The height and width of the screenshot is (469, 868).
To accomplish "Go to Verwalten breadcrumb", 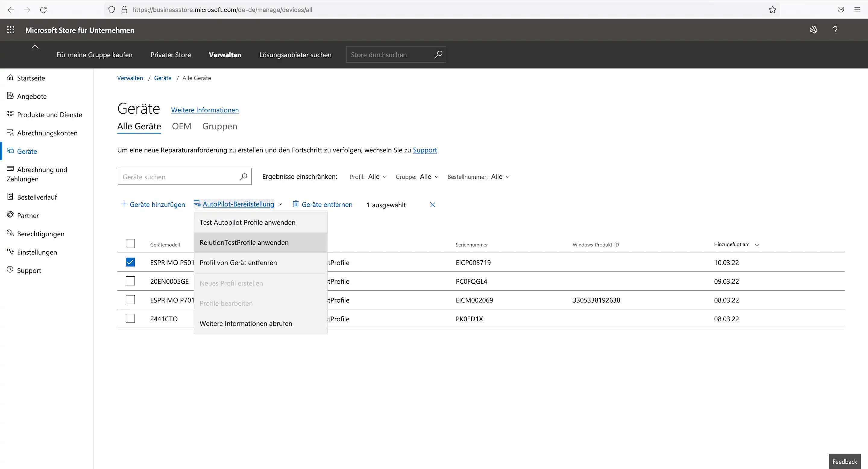I will [x=130, y=78].
